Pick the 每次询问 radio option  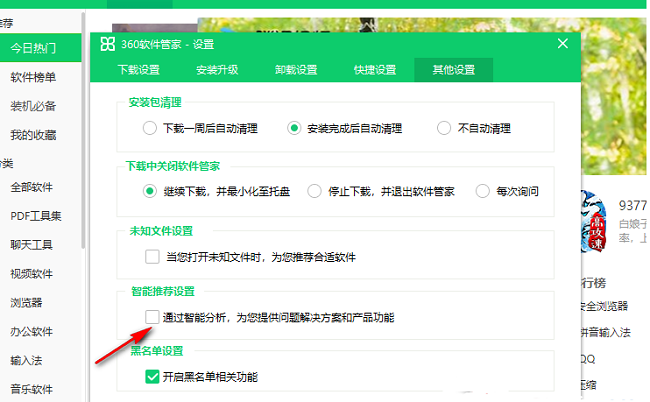coord(483,191)
